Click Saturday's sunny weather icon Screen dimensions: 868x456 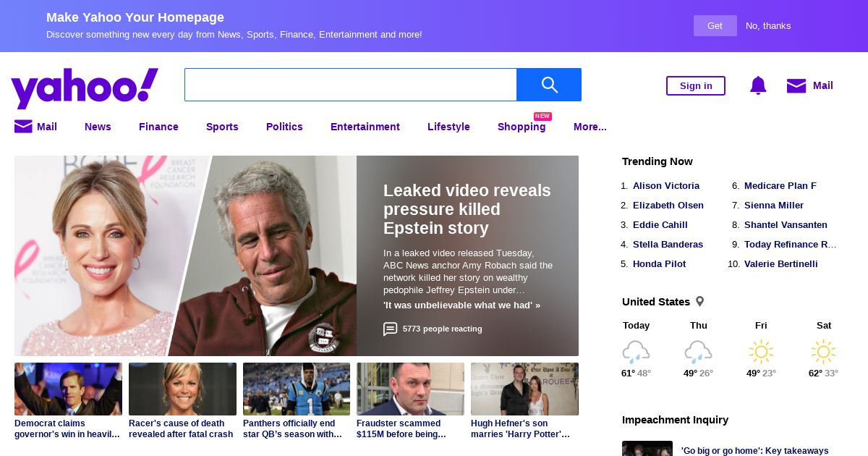823,352
